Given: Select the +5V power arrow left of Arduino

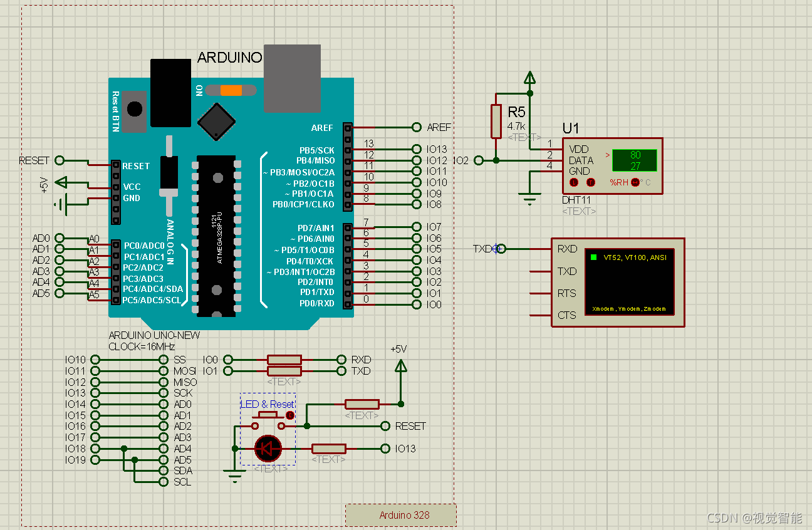Looking at the screenshot, I should (61, 182).
